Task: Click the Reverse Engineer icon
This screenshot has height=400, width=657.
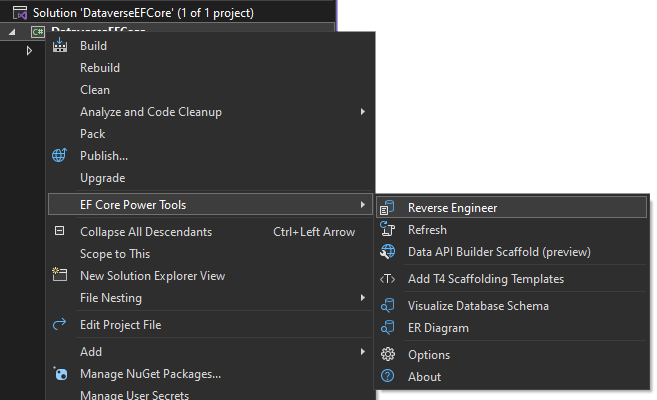Action: click(387, 208)
